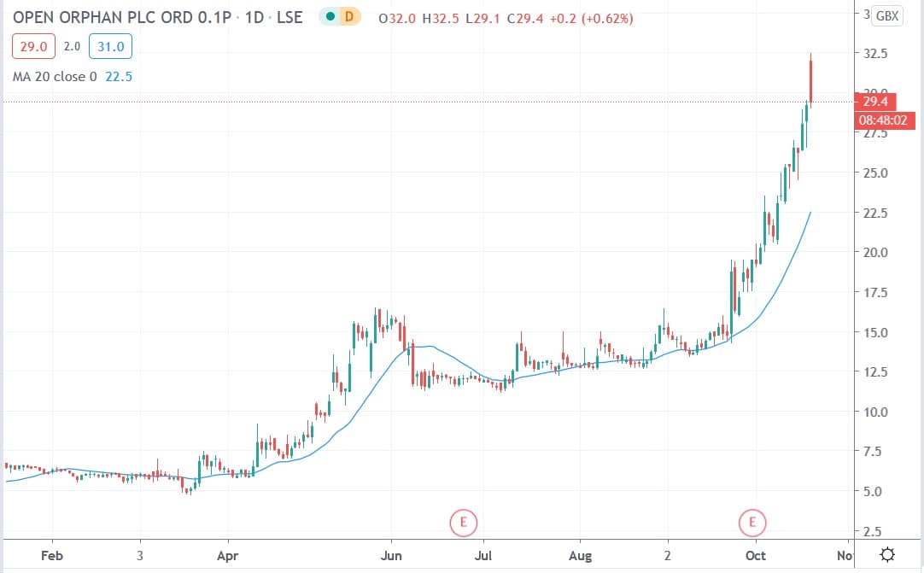Open chart settings gear icon
This screenshot has width=924, height=573.
coord(887,555)
